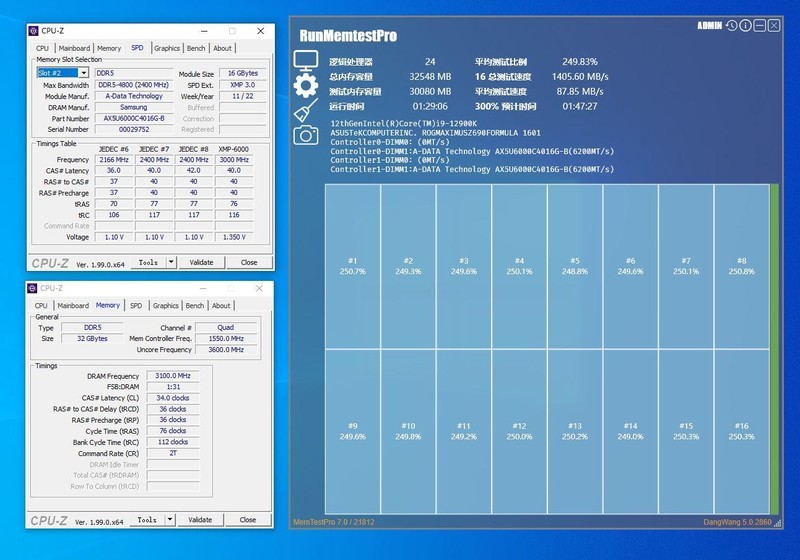800x560 pixels.
Task: Click DangWang 5.0.2860 status text
Action: pos(737,522)
